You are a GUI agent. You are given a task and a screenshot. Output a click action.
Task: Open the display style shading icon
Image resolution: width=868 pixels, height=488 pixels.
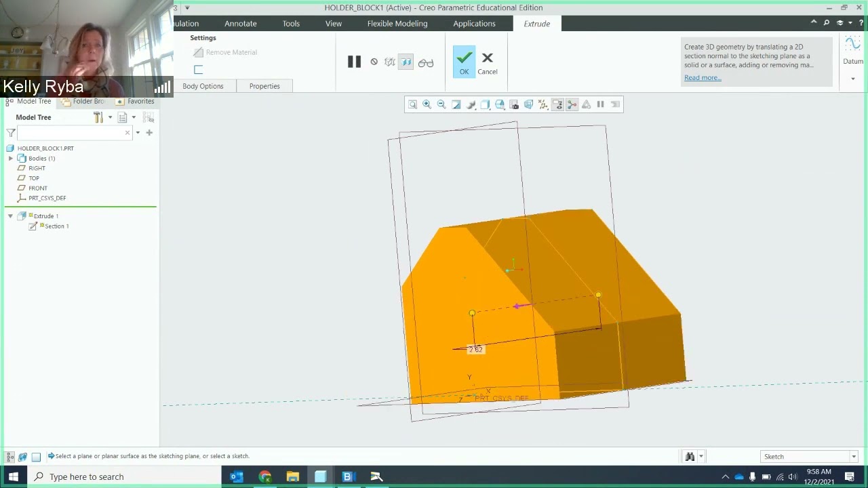point(471,104)
